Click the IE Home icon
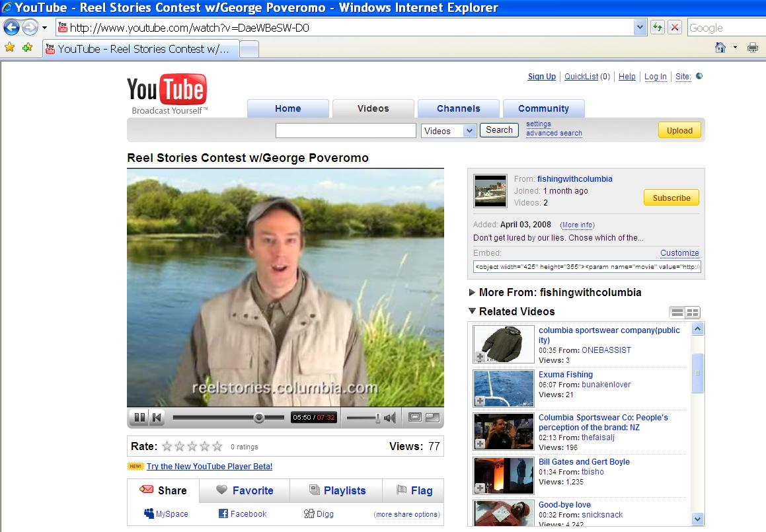 [x=720, y=48]
